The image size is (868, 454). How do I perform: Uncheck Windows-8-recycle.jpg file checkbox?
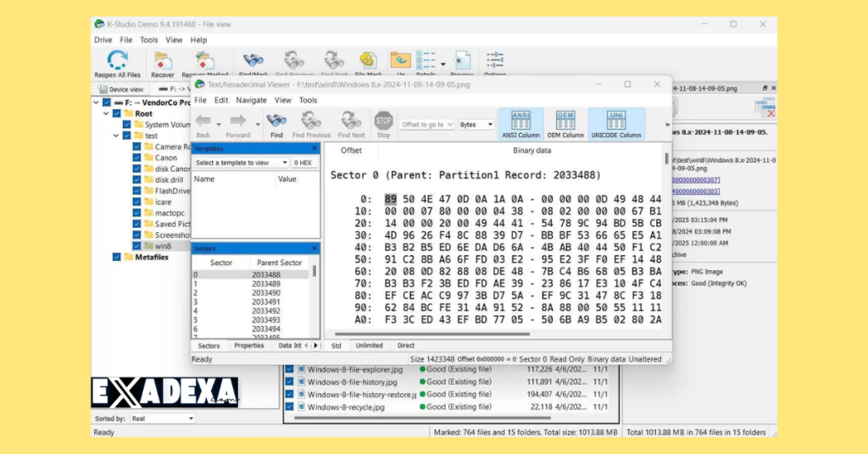click(289, 407)
